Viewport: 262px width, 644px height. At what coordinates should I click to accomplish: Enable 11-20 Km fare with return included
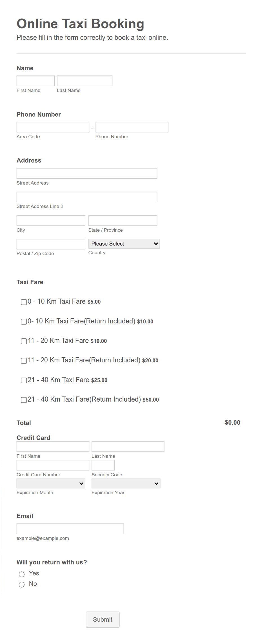coord(24,361)
